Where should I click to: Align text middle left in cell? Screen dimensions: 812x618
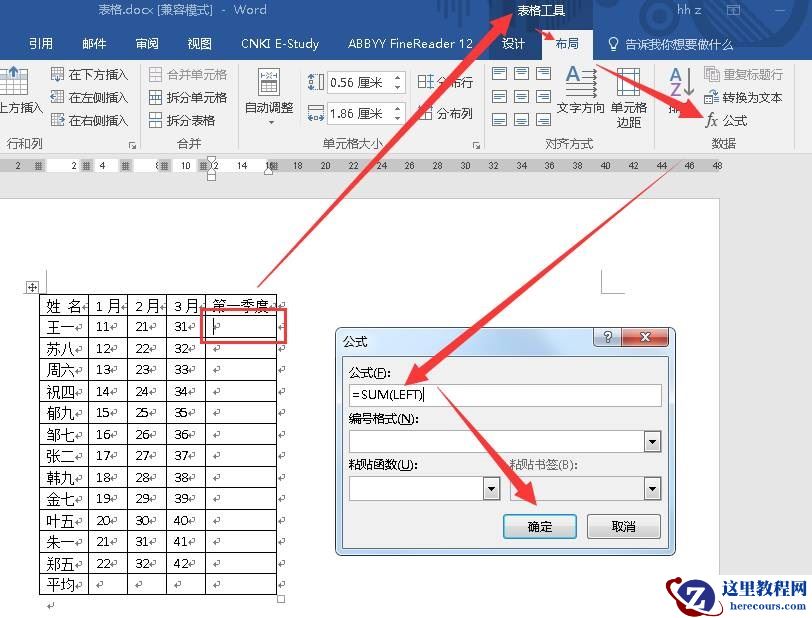coord(499,96)
